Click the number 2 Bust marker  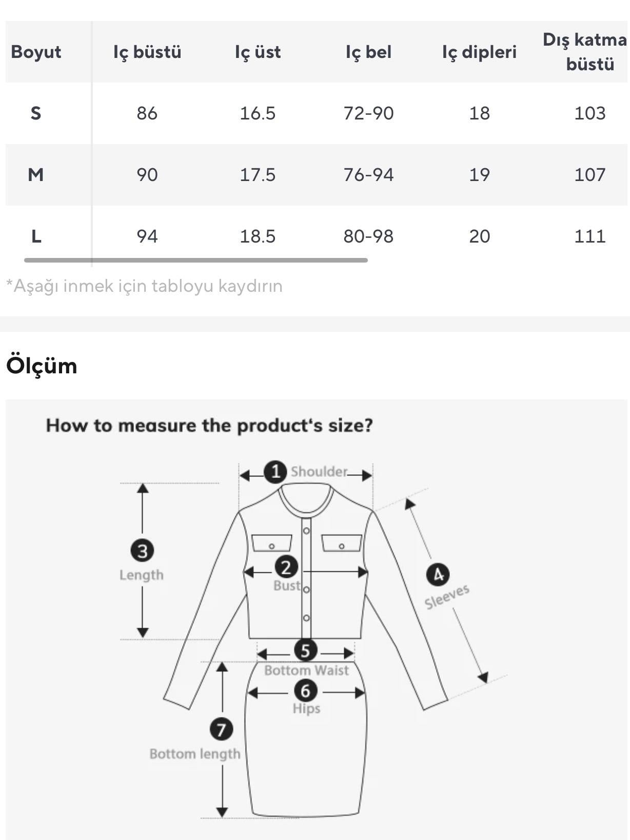point(286,567)
